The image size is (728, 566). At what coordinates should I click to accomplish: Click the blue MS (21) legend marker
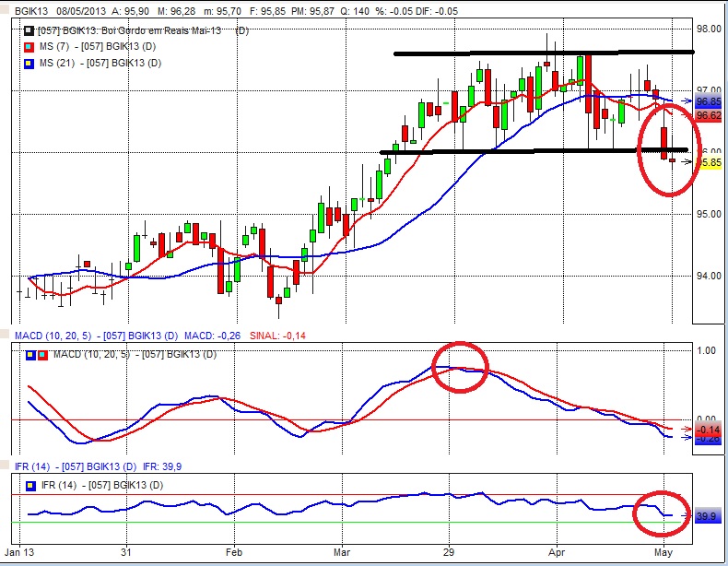[29, 63]
